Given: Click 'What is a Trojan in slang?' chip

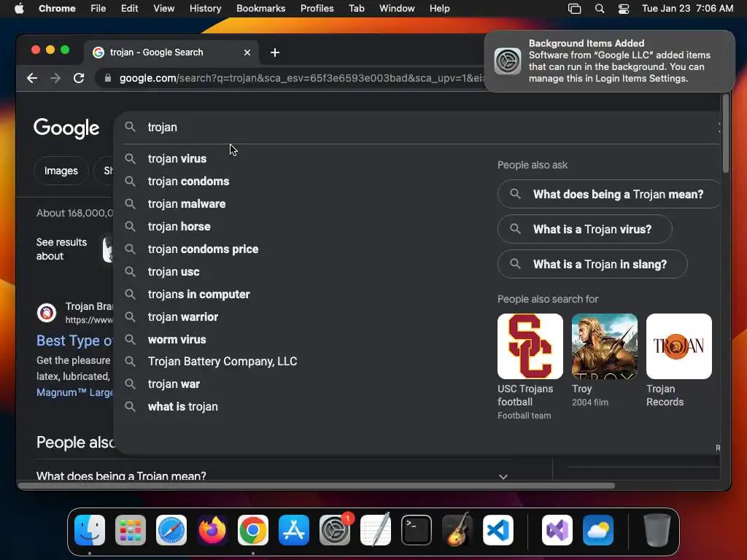Looking at the screenshot, I should [x=592, y=264].
